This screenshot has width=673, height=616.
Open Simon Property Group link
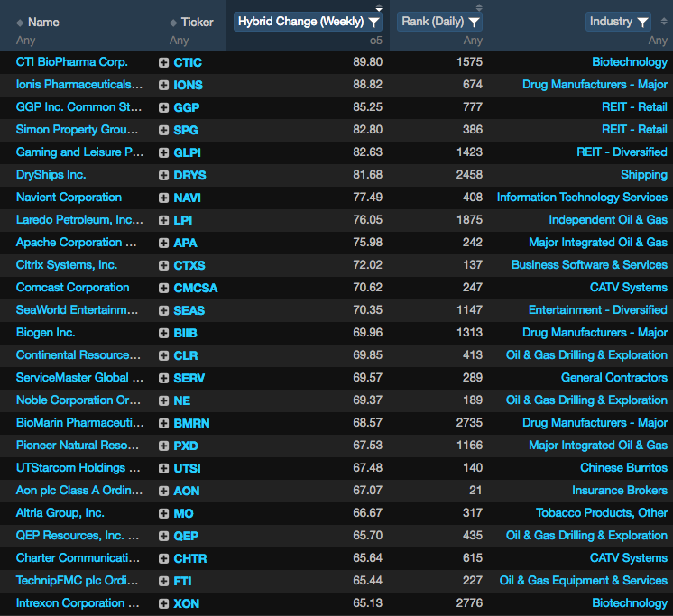coord(78,130)
